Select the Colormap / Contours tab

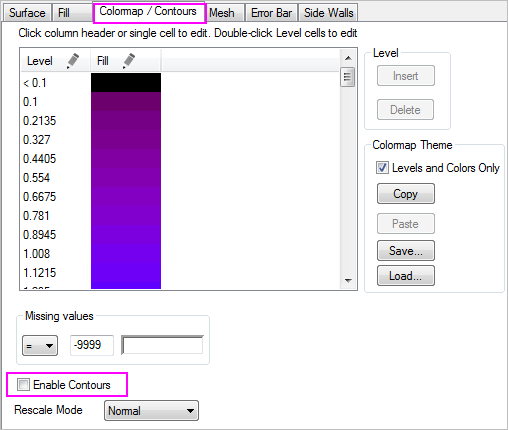(148, 12)
